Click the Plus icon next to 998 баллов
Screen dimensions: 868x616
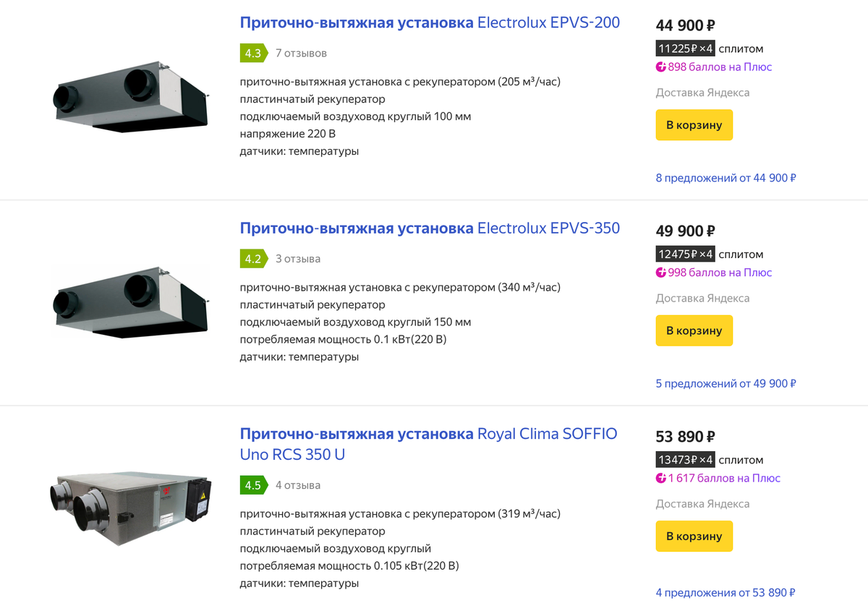pyautogui.click(x=661, y=273)
